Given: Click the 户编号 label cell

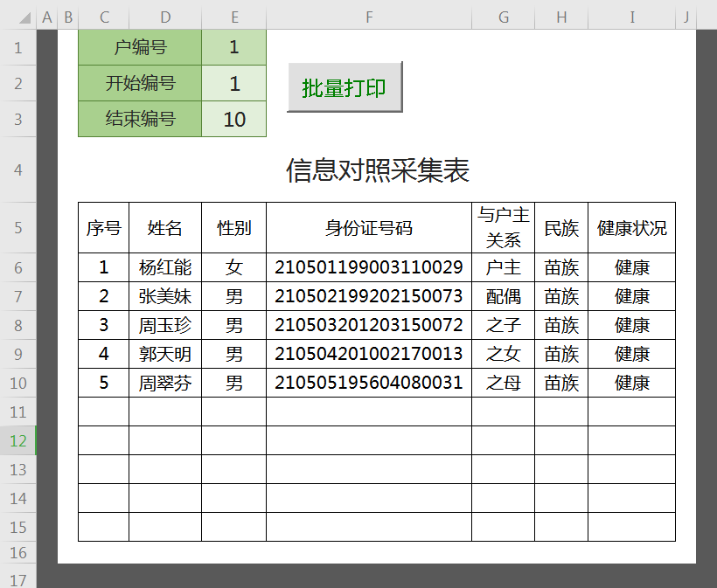Looking at the screenshot, I should click(140, 47).
